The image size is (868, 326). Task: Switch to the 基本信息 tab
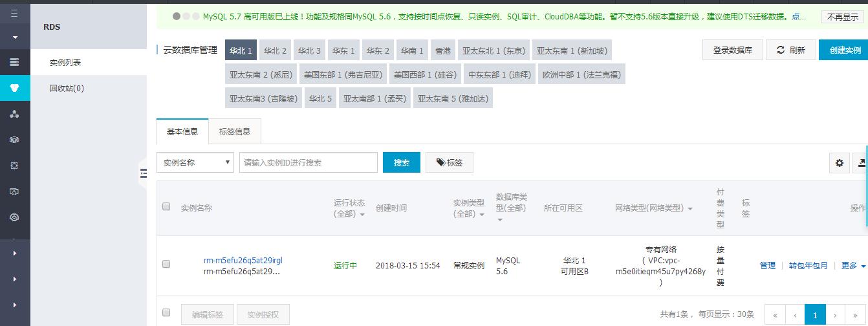click(x=182, y=131)
